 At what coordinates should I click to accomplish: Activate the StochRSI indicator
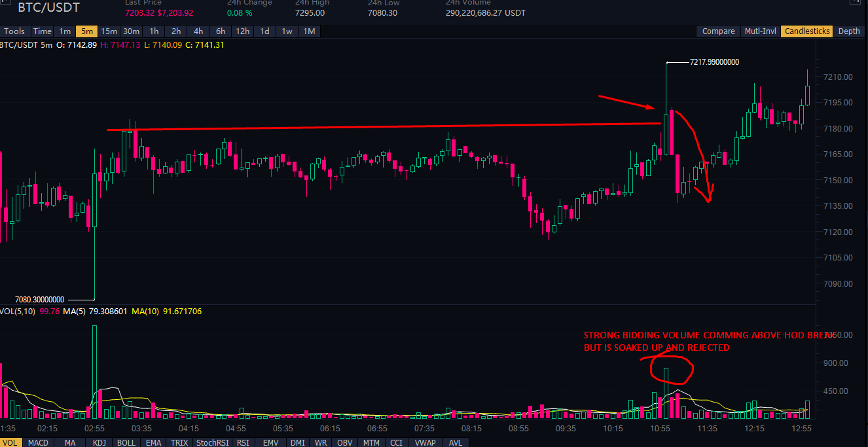tap(213, 443)
